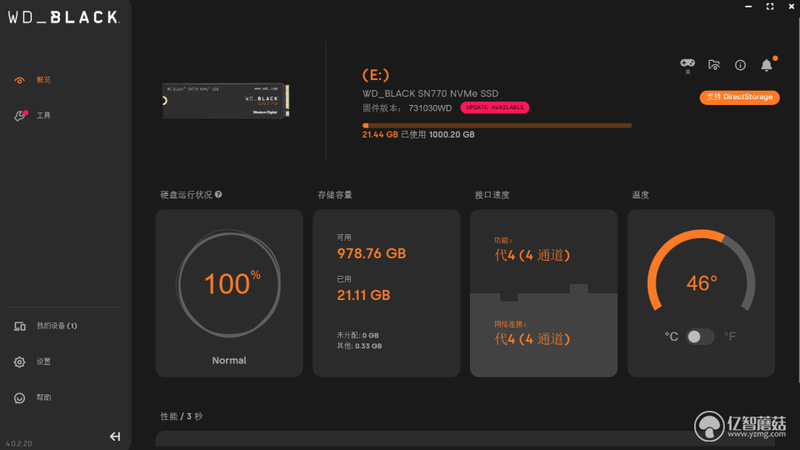This screenshot has width=800, height=450.
Task: Click the gear settings icon
Action: tap(19, 362)
